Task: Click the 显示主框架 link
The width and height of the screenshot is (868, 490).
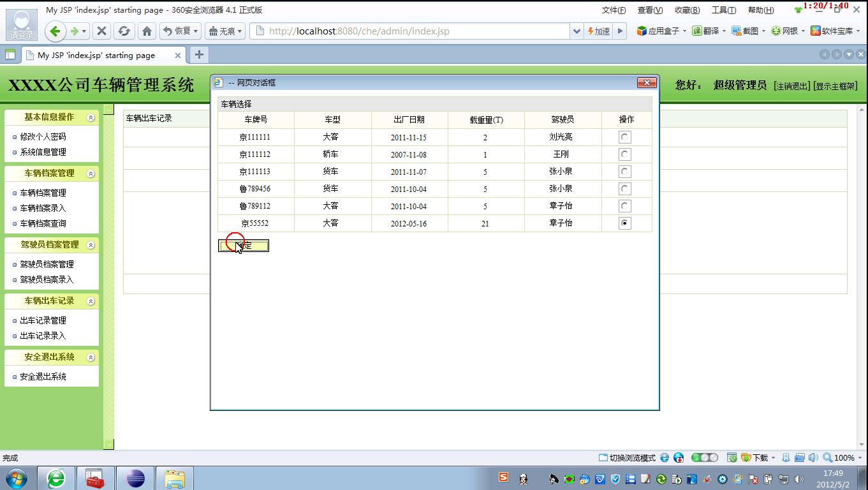Action: tap(835, 86)
